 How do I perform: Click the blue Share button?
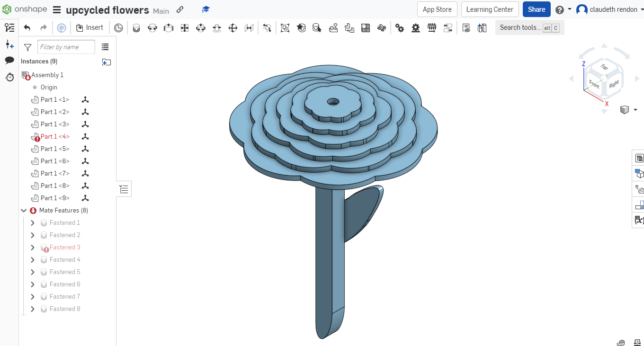(x=537, y=9)
